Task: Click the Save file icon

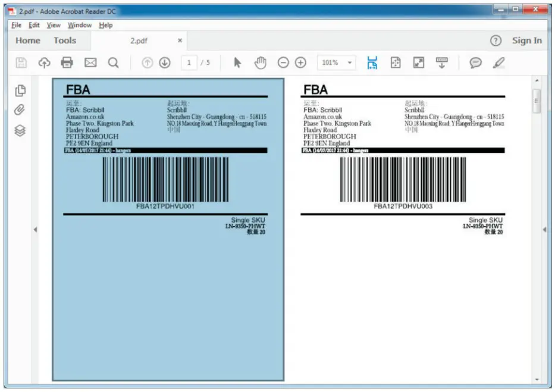Action: [21, 62]
